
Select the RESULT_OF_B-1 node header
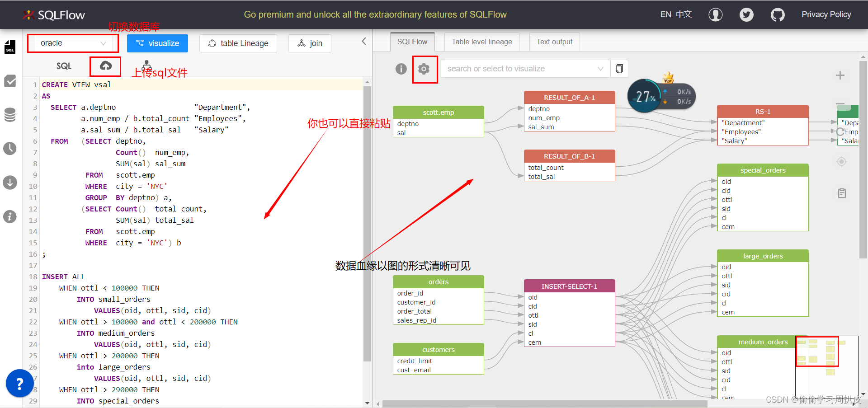click(x=570, y=156)
